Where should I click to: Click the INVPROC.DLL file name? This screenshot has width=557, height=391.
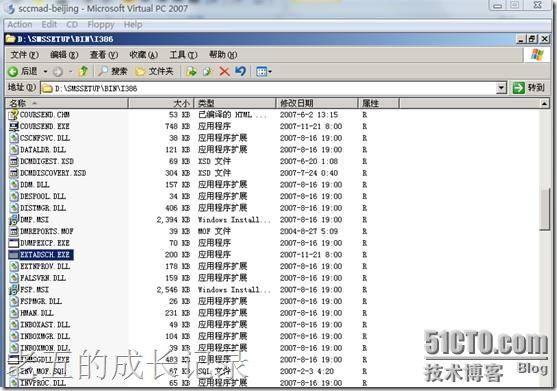tap(43, 383)
